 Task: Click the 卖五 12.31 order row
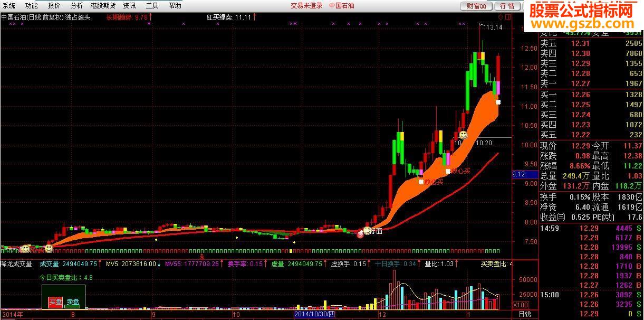(x=591, y=44)
